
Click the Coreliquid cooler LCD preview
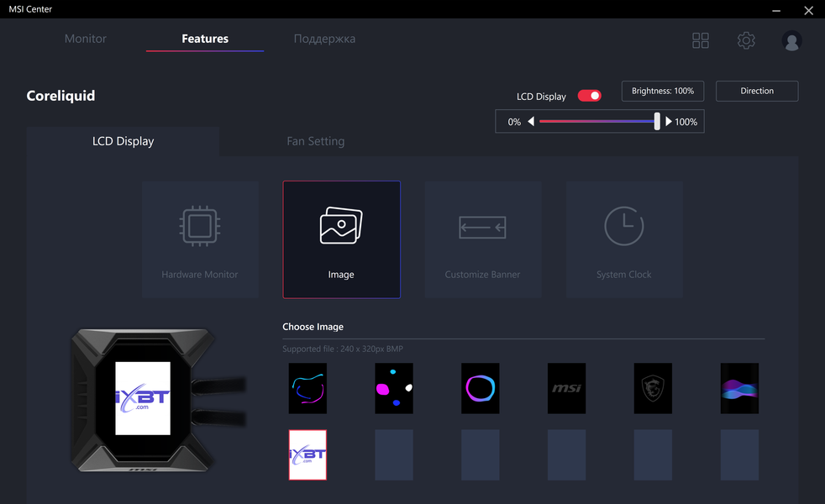coord(143,398)
